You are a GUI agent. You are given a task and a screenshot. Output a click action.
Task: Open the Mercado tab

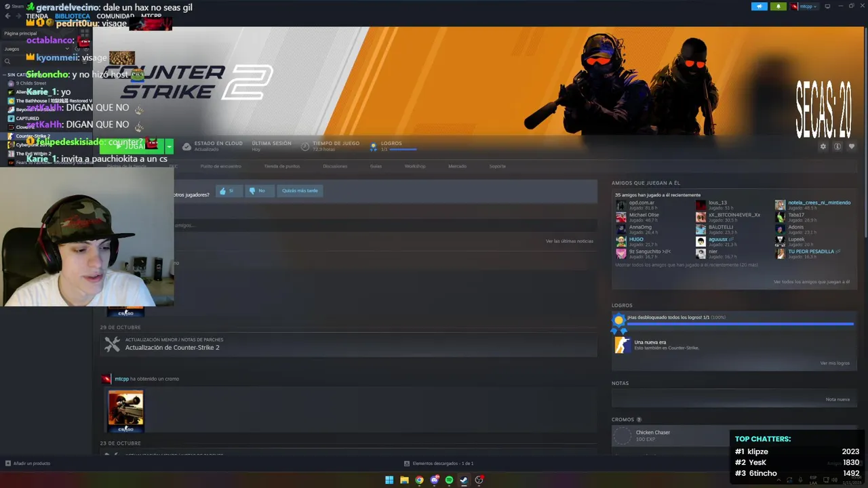click(457, 166)
